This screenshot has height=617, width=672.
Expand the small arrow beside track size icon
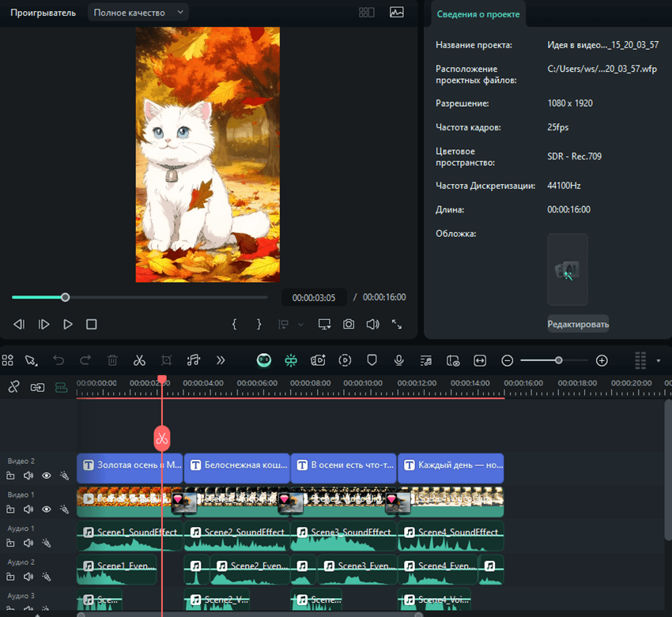click(659, 361)
